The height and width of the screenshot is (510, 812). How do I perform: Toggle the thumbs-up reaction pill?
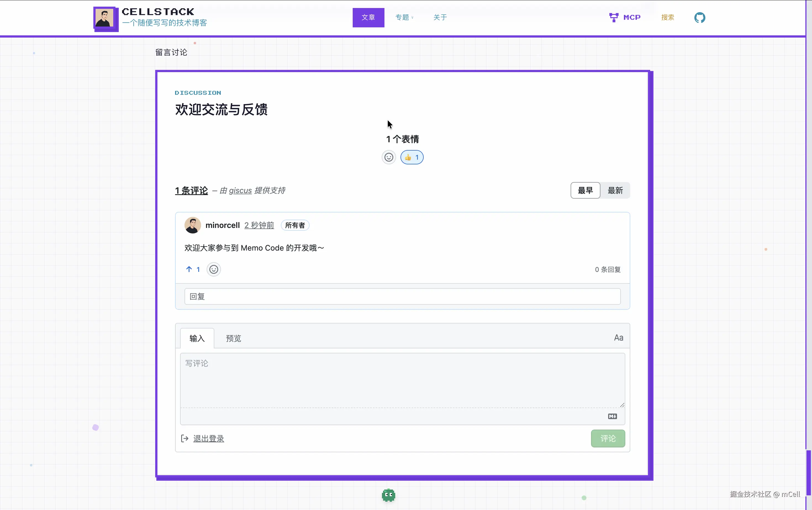click(x=412, y=157)
